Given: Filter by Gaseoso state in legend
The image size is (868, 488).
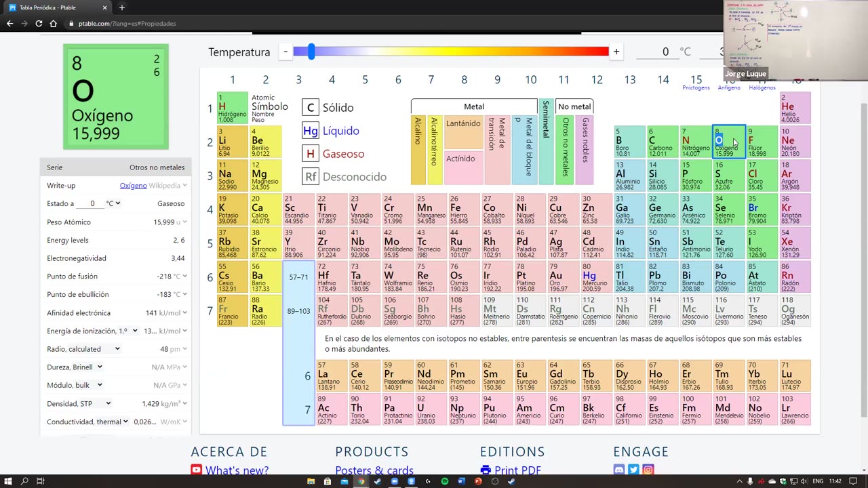Looking at the screenshot, I should coord(334,154).
